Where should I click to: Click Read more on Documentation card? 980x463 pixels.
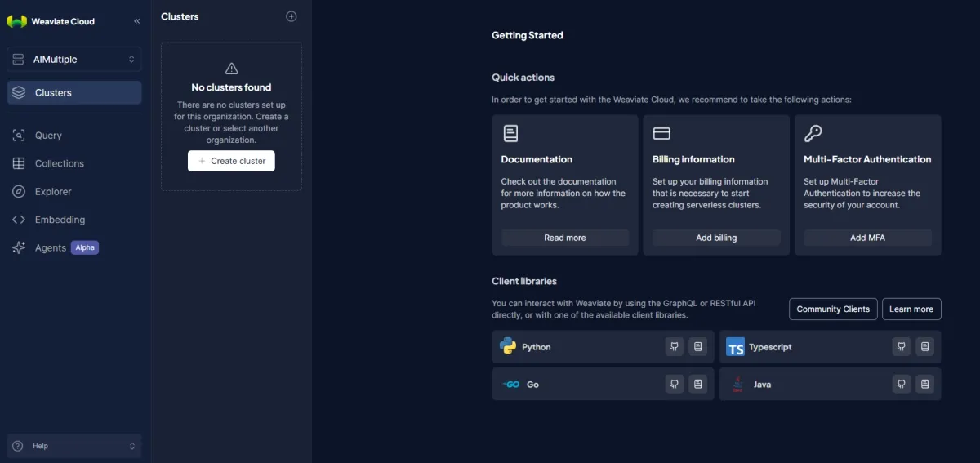click(x=565, y=238)
